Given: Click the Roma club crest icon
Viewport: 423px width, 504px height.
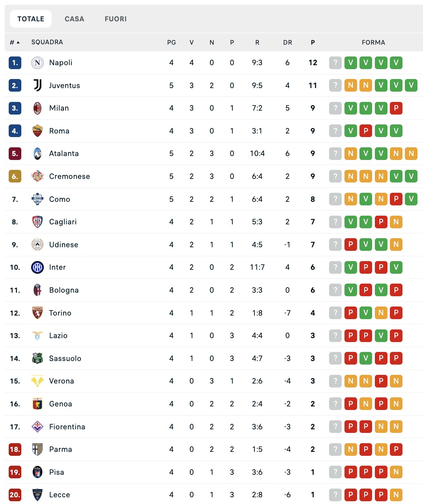Looking at the screenshot, I should point(37,131).
